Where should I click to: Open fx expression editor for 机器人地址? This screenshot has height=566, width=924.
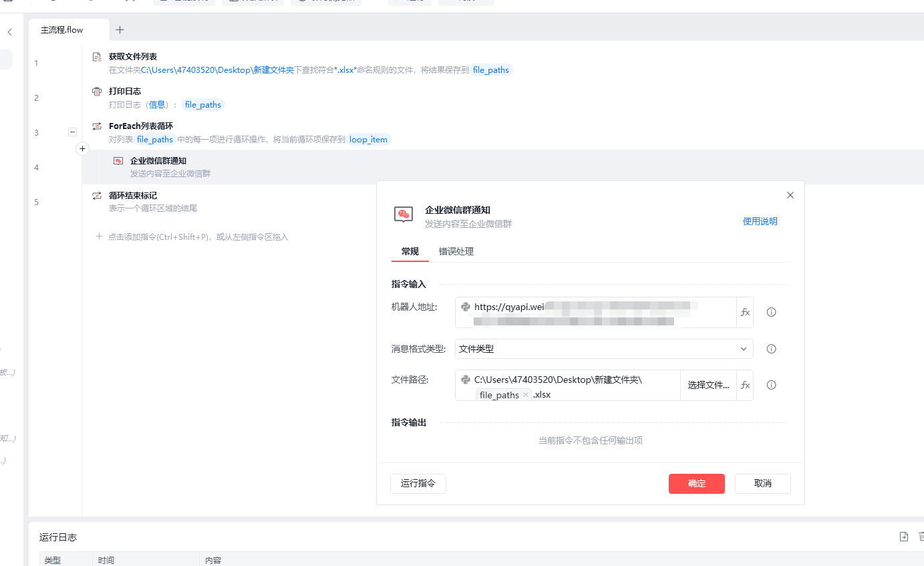(745, 312)
